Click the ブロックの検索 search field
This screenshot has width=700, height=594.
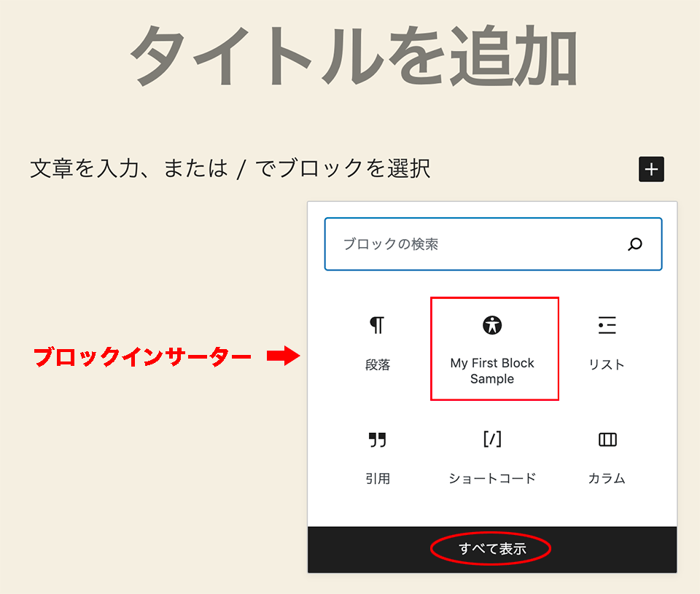point(474,244)
